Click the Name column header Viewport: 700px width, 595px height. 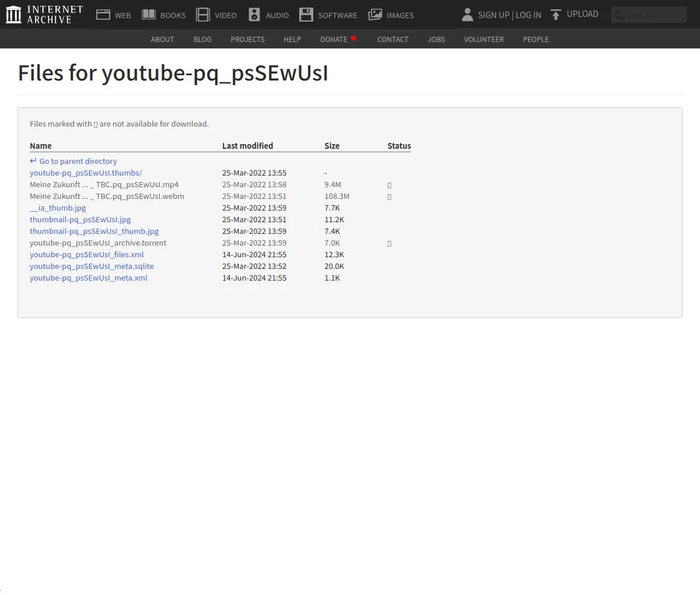click(x=41, y=146)
